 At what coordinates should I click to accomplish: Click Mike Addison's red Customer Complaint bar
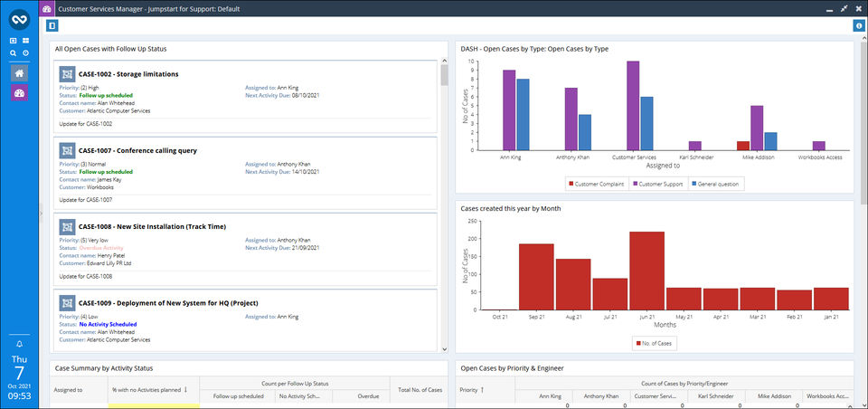(743, 145)
